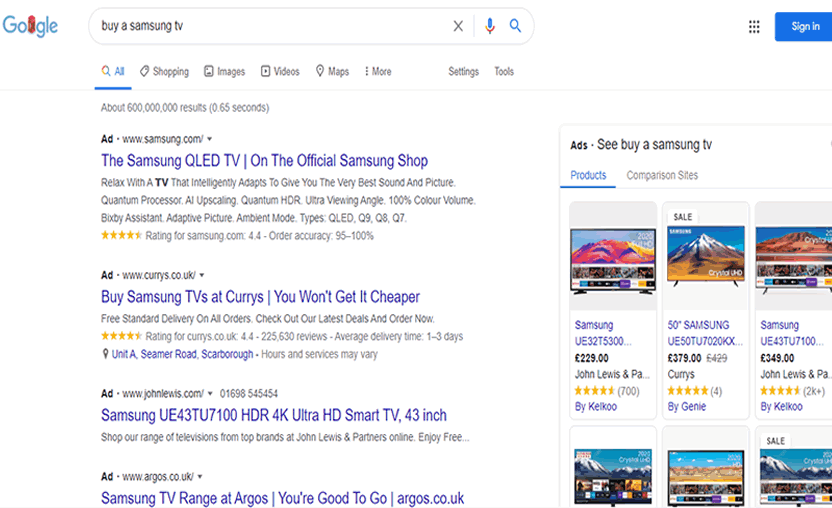Click the £379.00 price text
Screen dimensions: 832x508
(x=684, y=358)
